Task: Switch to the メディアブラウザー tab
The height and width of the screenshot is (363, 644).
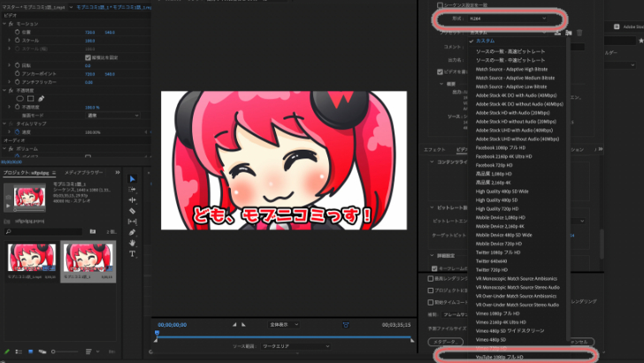Action: point(83,173)
